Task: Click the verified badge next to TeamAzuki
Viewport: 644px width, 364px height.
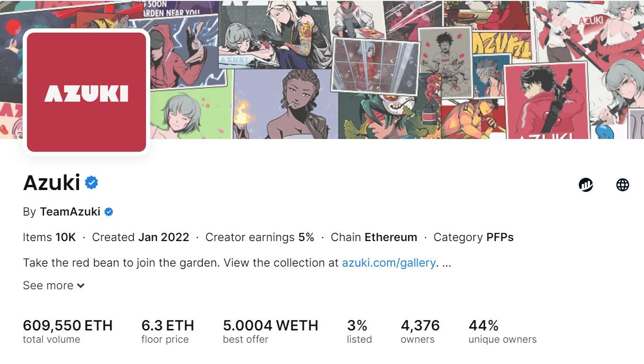Action: (x=109, y=212)
